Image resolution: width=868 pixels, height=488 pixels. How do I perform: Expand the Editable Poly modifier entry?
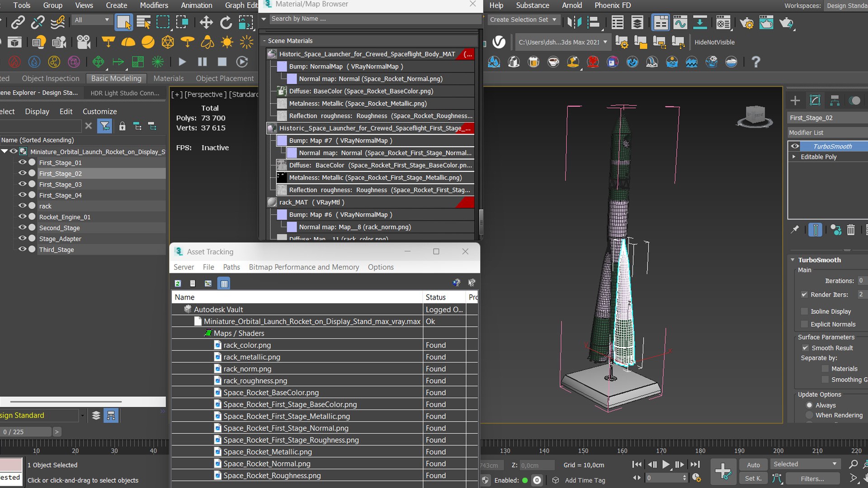pyautogui.click(x=794, y=156)
